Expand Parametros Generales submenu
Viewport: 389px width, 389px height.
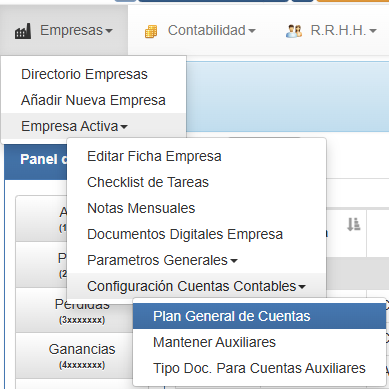[196, 260]
